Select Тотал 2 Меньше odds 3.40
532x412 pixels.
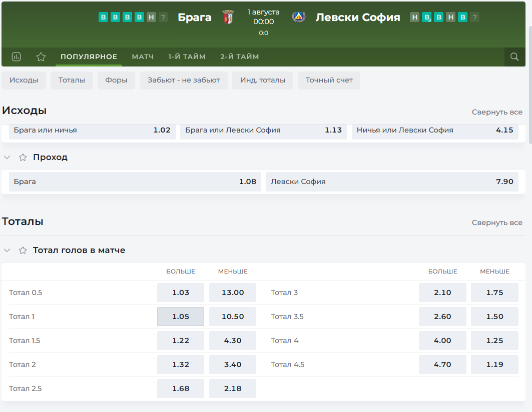click(233, 364)
